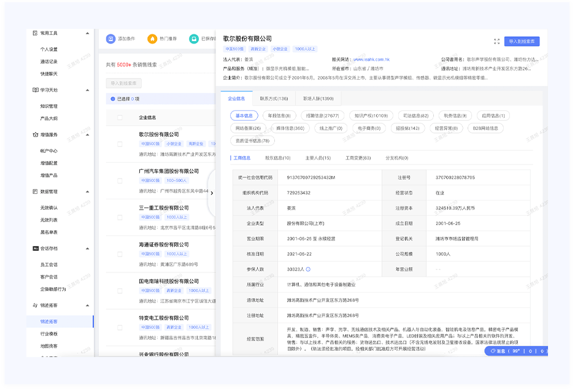
Task: Click the 增值服务 sidebar icon
Action: point(35,134)
